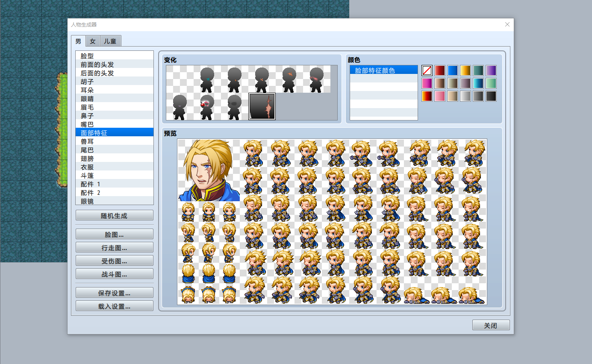592x364 pixels.
Task: Click the 随机生成 button
Action: [115, 215]
